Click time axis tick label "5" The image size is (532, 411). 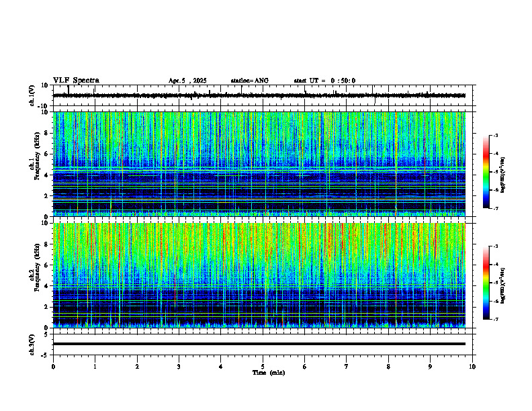point(263,367)
